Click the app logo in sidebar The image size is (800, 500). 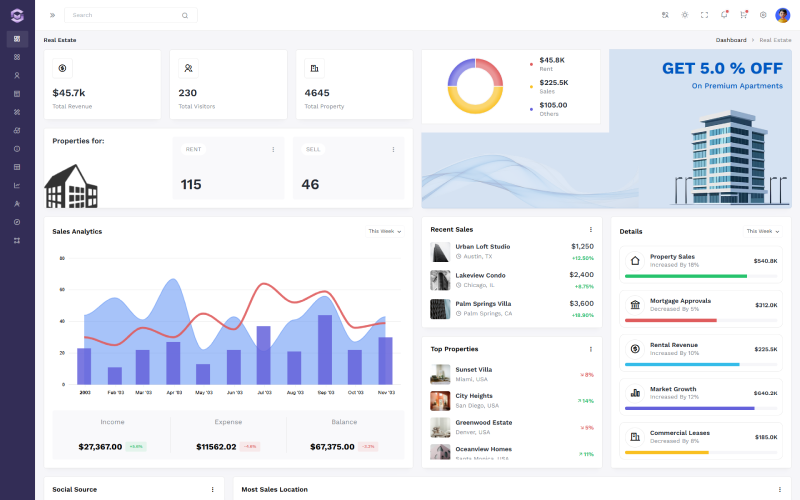coord(17,15)
